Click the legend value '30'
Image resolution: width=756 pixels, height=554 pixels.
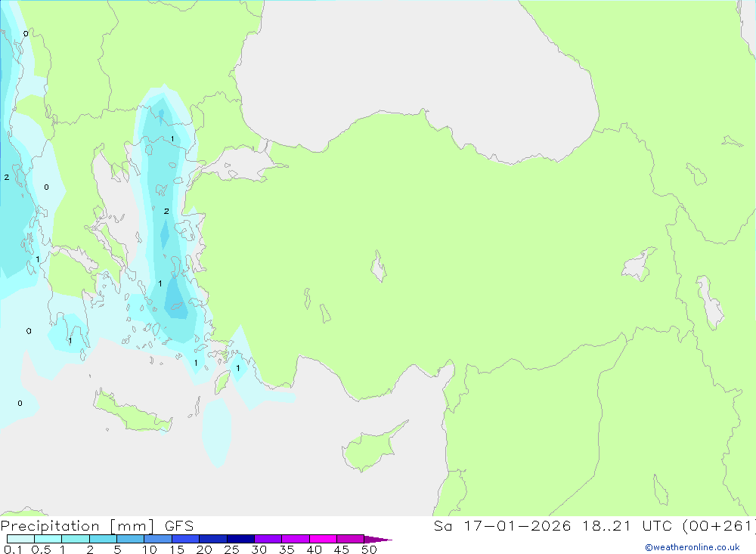pos(259,549)
